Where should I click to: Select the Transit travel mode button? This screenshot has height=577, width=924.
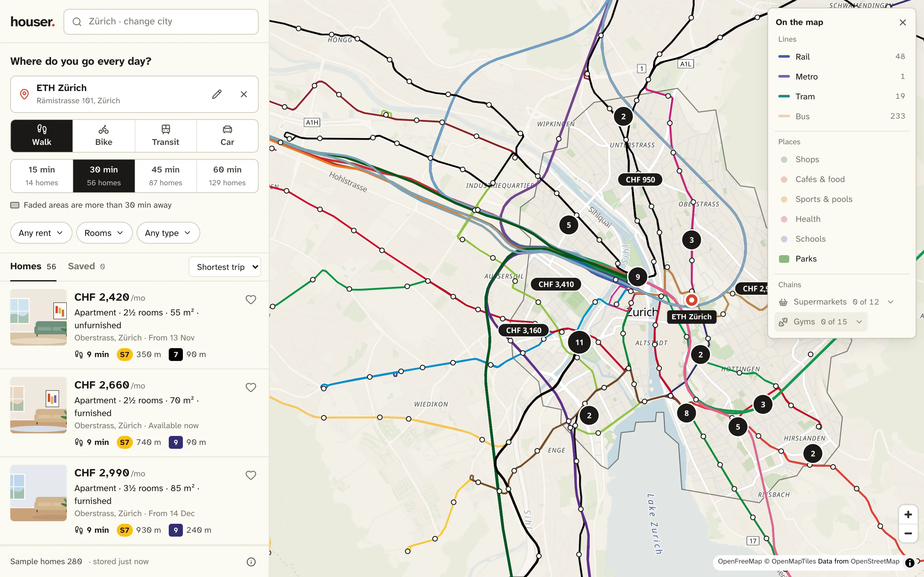click(165, 136)
